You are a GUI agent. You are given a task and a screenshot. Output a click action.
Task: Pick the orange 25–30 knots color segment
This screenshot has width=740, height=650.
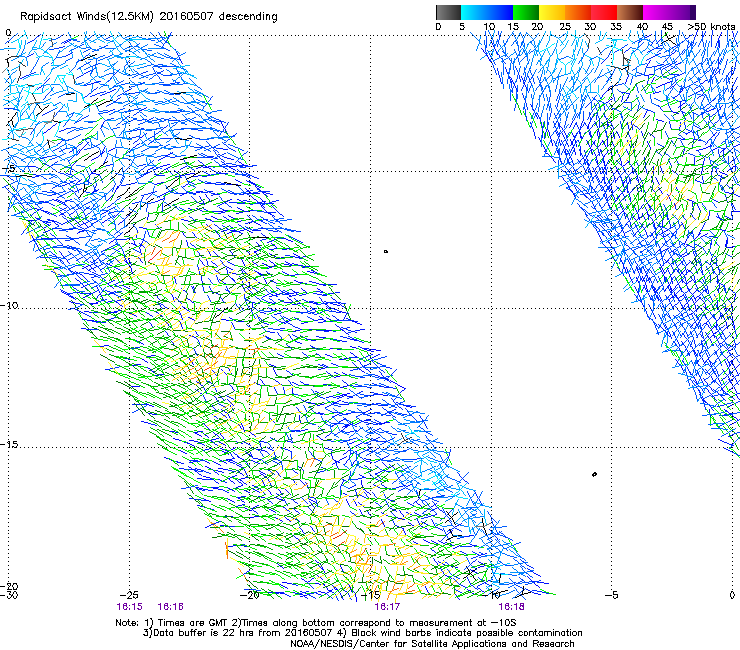pos(578,12)
